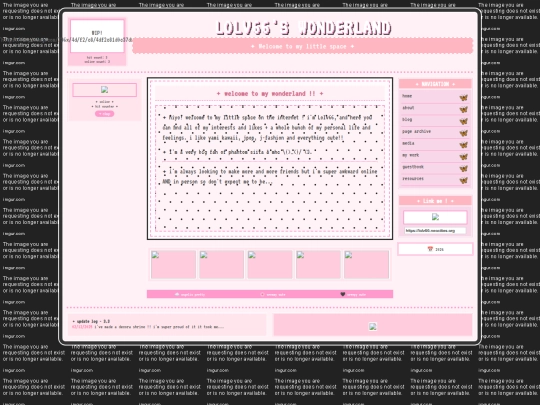Go to the my work page
Screen dimensions: 540x405
tap(411, 155)
